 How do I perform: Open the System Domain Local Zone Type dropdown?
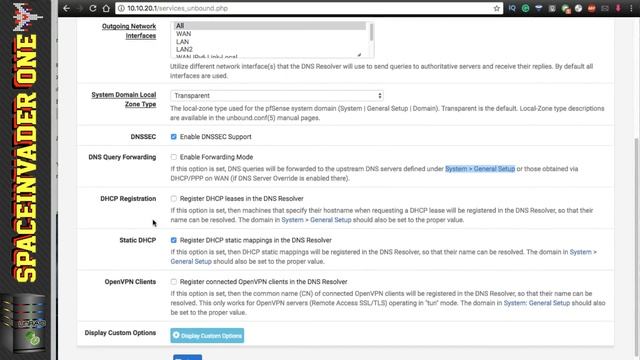[x=277, y=96]
